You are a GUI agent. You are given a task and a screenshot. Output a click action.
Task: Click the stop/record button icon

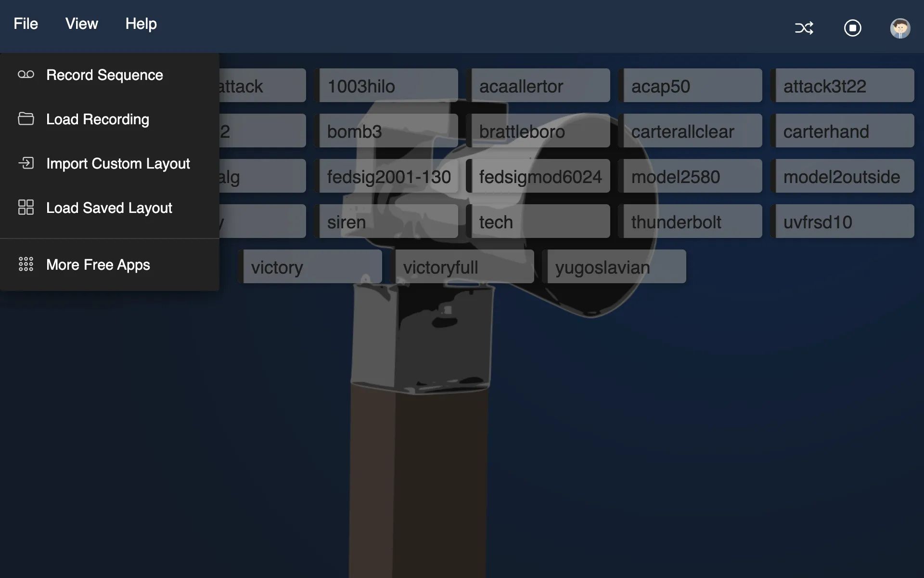click(852, 28)
